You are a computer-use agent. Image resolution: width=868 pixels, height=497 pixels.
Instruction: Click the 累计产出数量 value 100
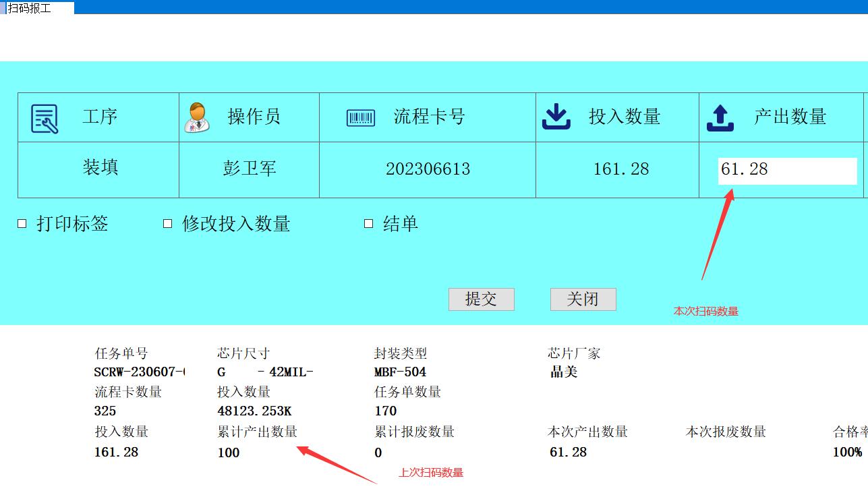pos(229,452)
